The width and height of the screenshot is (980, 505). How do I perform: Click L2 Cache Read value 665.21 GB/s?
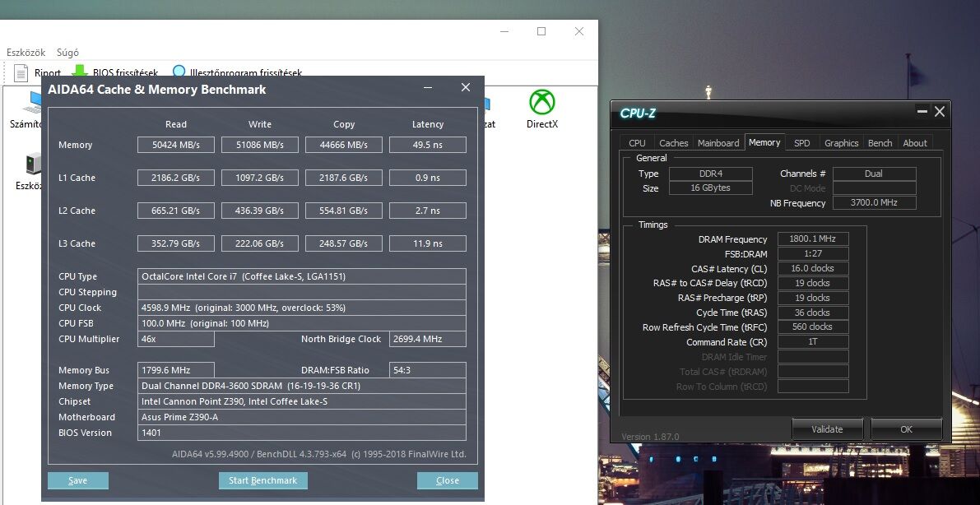[x=176, y=211]
